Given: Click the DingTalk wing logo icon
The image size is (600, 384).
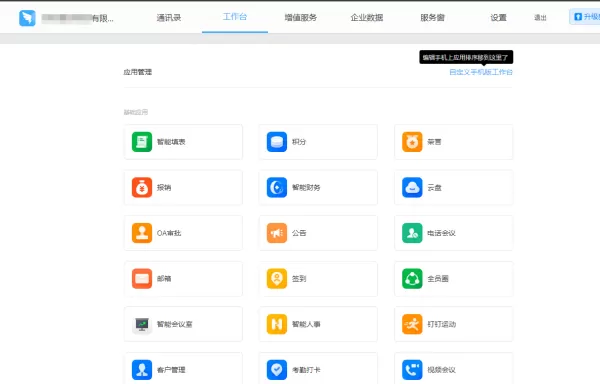Looking at the screenshot, I should [x=27, y=18].
